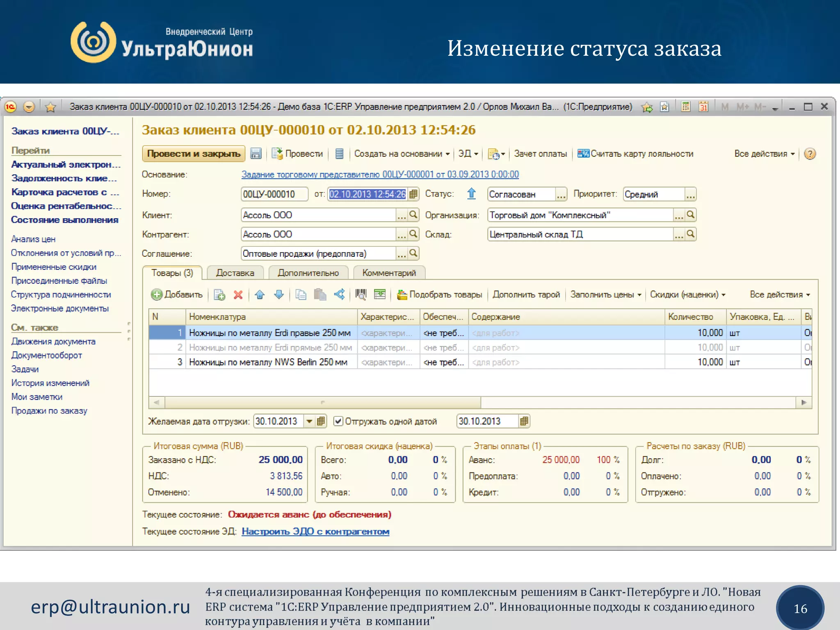Open Движения документа sidebar link
The image size is (840, 630).
[53, 342]
